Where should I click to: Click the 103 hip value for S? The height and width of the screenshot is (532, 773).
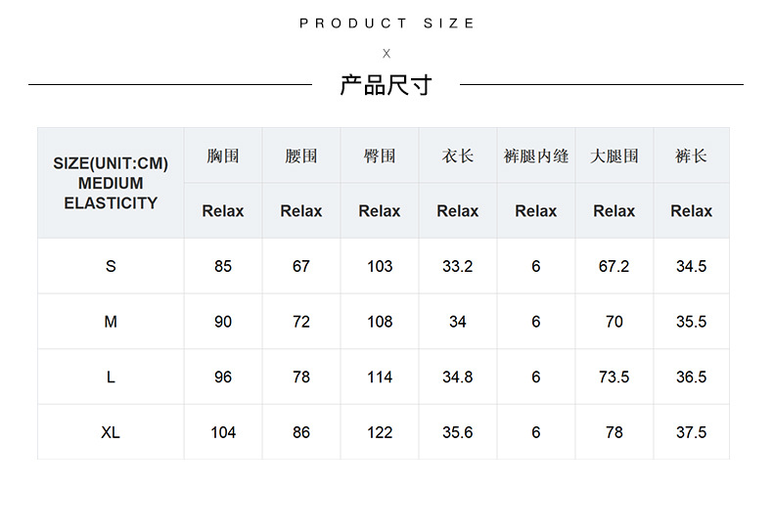(x=380, y=266)
